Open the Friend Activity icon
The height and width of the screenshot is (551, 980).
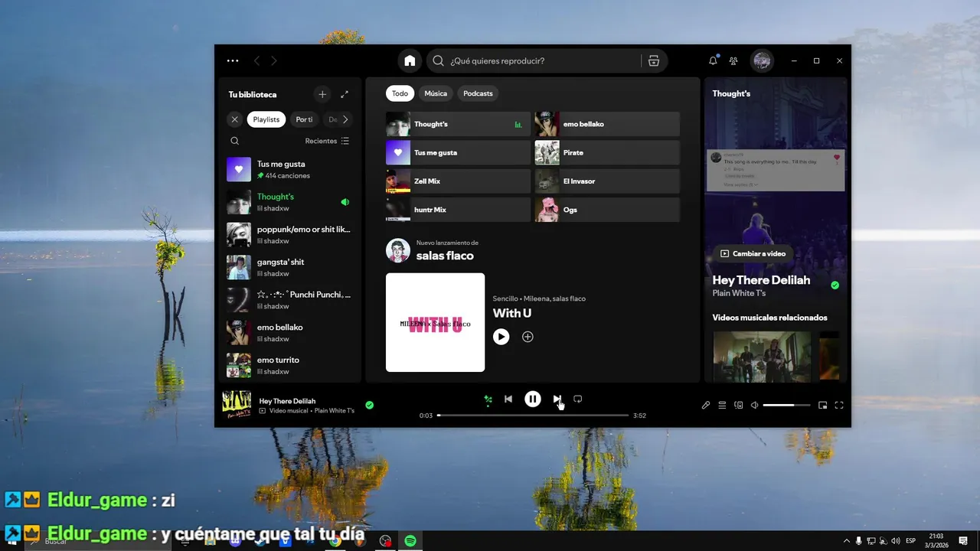[x=733, y=61]
